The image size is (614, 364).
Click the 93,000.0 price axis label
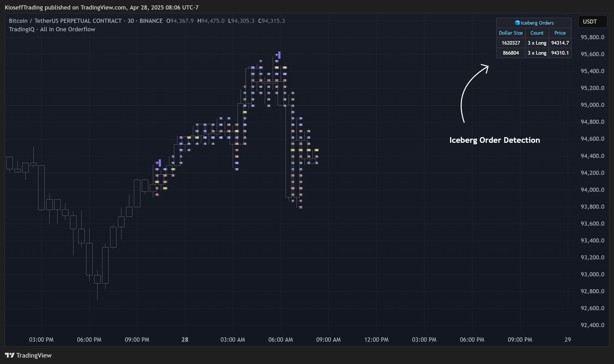pos(592,274)
